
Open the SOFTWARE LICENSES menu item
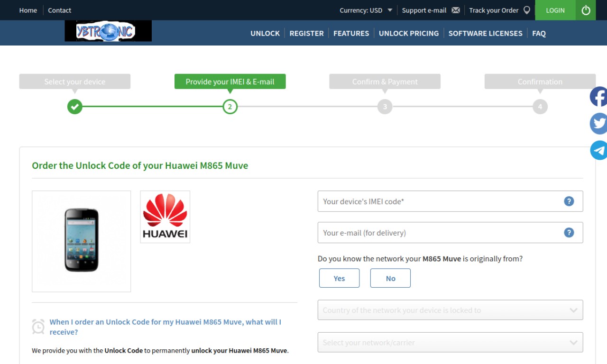tap(485, 33)
